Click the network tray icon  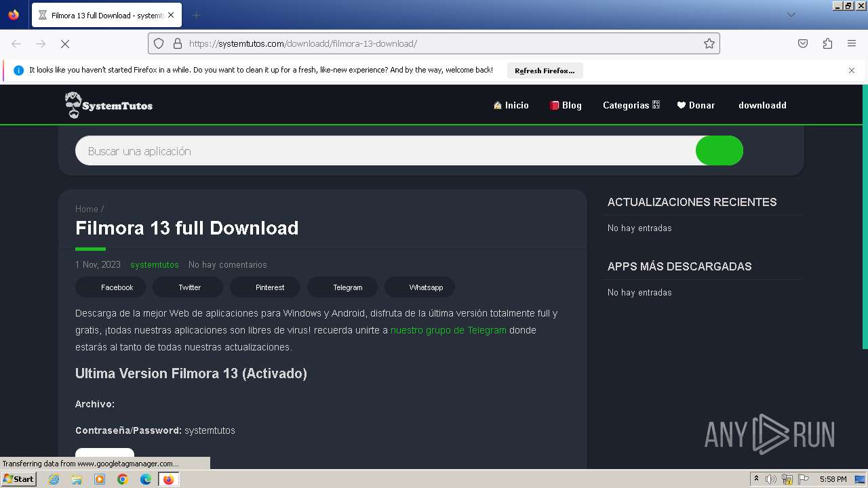[x=787, y=479]
